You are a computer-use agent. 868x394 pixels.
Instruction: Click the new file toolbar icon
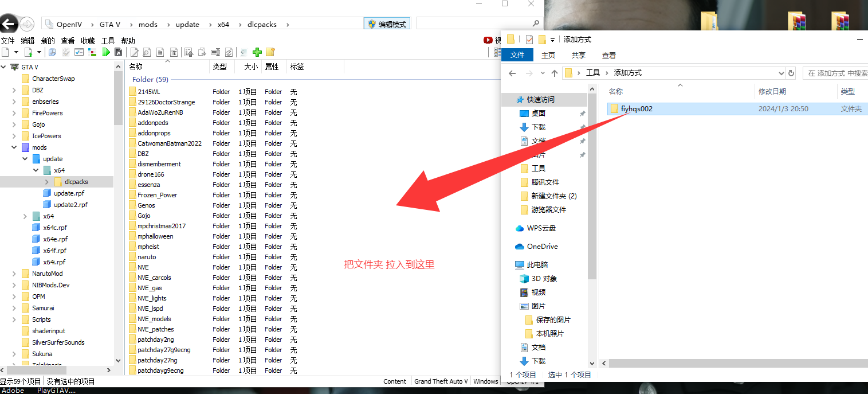(x=5, y=52)
